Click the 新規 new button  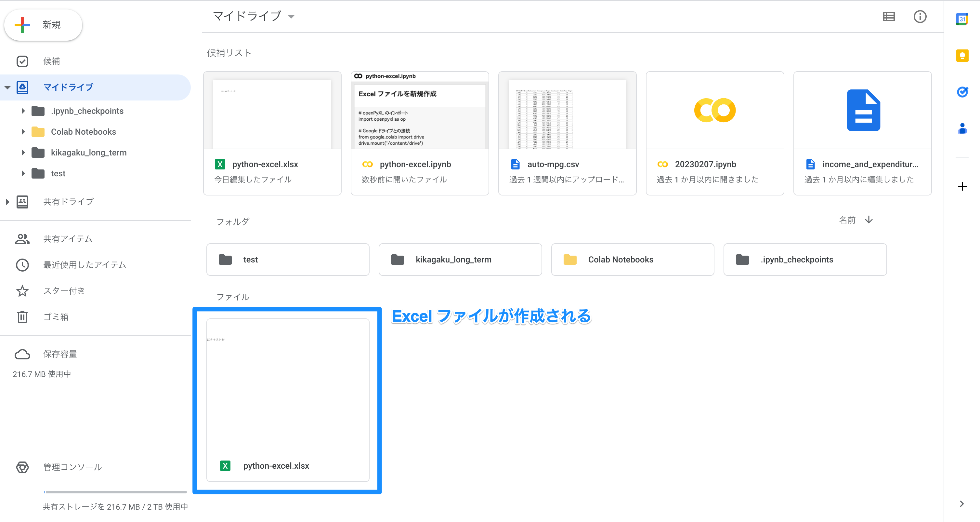(x=43, y=25)
